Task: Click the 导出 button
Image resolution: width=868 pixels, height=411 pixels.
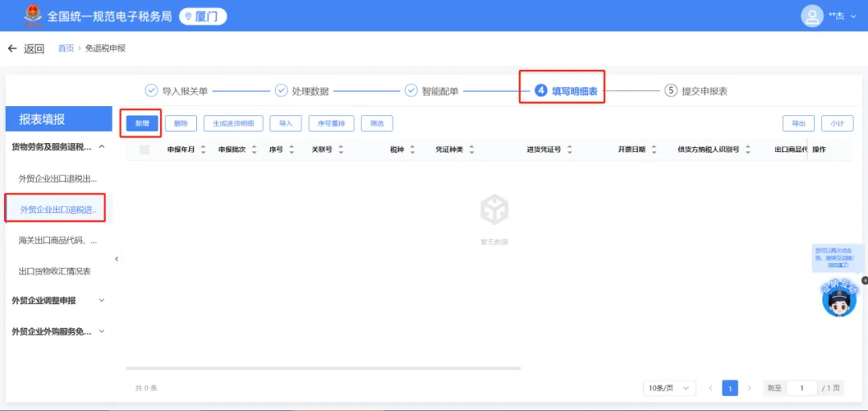Action: pyautogui.click(x=798, y=124)
